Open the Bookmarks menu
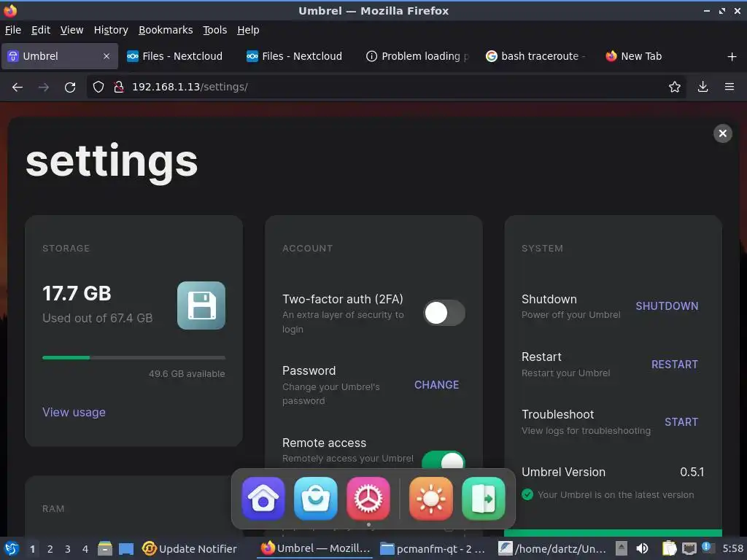Image resolution: width=747 pixels, height=560 pixels. click(x=166, y=30)
